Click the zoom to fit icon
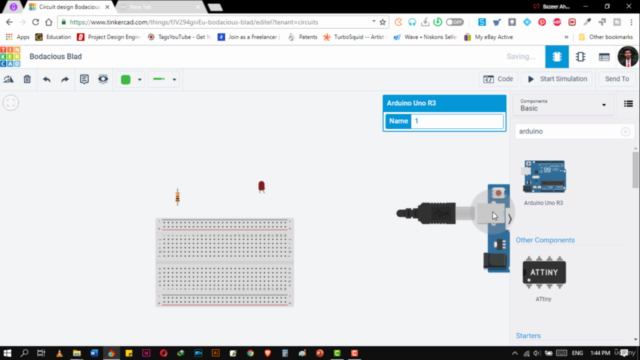 (11, 103)
